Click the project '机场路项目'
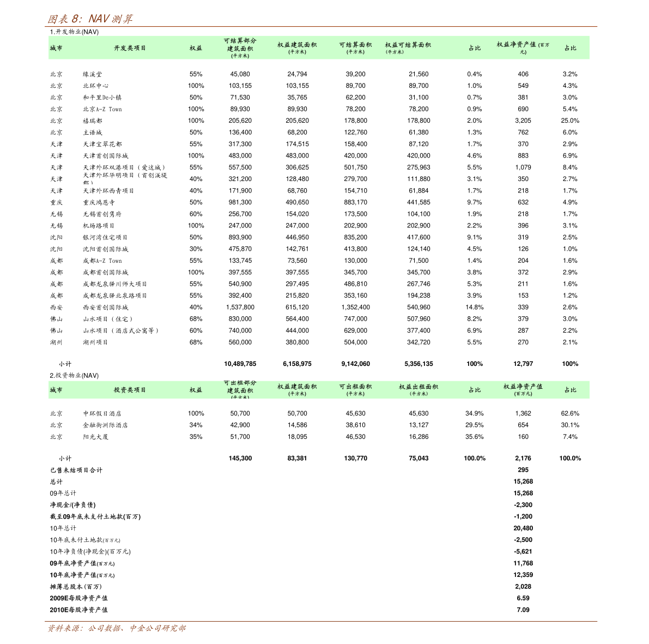Viewport: 649px width, 644px height. click(x=99, y=226)
